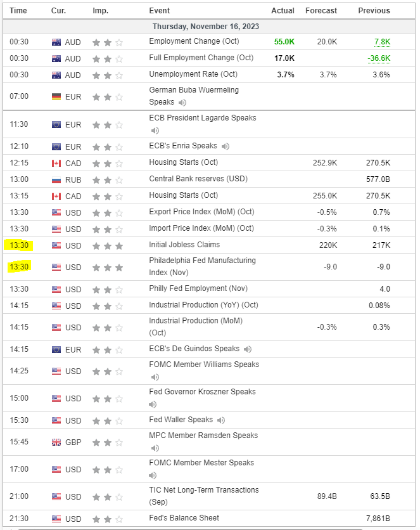Click the speaker icon next to ECB's Enria Speaks
The image size is (420, 530).
click(x=226, y=146)
